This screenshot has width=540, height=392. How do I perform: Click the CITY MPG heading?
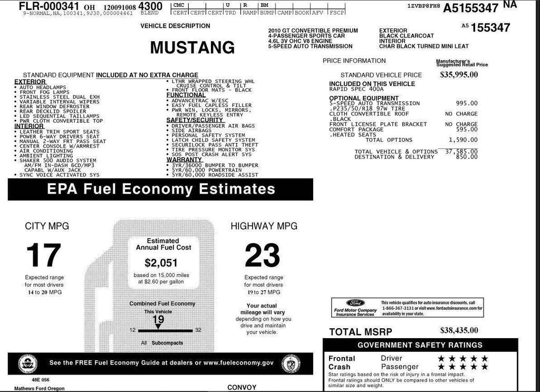tap(47, 226)
